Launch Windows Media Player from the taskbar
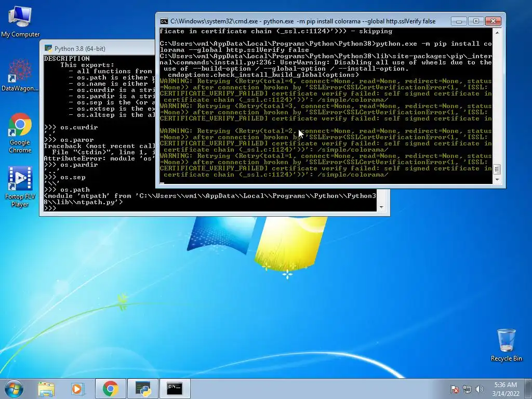Image resolution: width=532 pixels, height=399 pixels. click(x=77, y=389)
